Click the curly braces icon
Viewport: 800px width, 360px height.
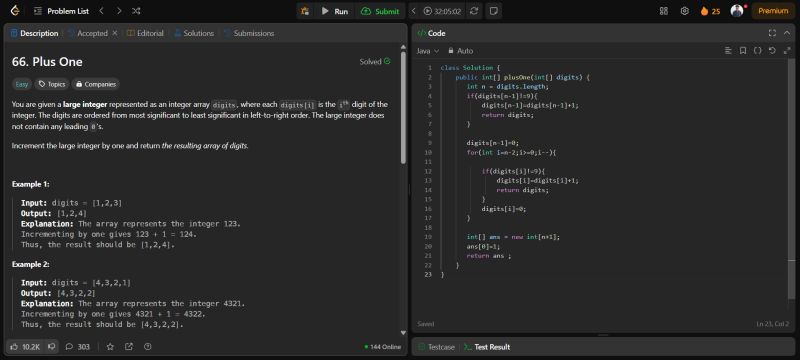(758, 50)
